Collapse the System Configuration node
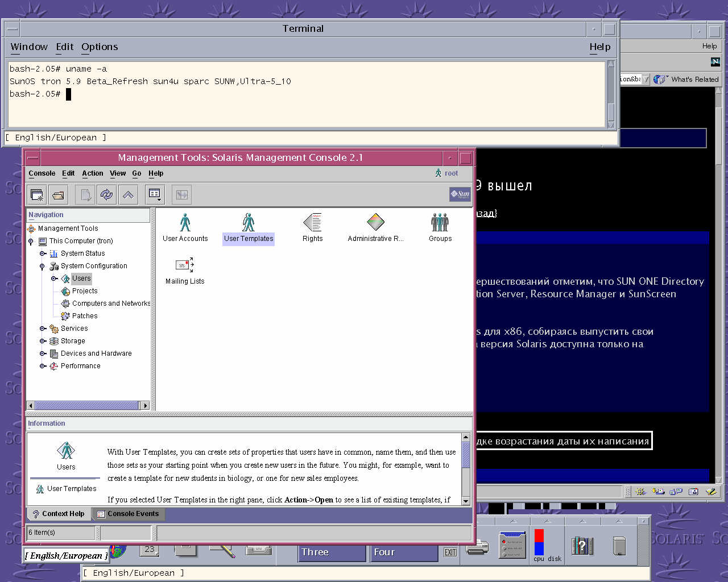 [43, 267]
